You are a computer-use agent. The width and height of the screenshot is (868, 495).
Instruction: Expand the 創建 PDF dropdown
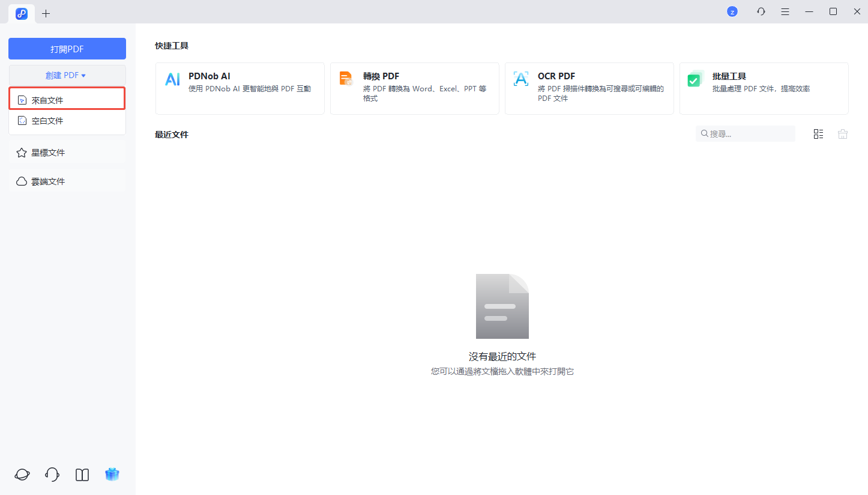pos(67,75)
